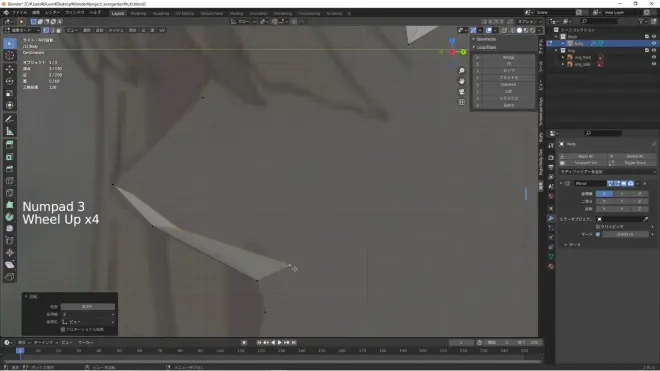Select the Move tool in the left toolbar

(x=10, y=69)
